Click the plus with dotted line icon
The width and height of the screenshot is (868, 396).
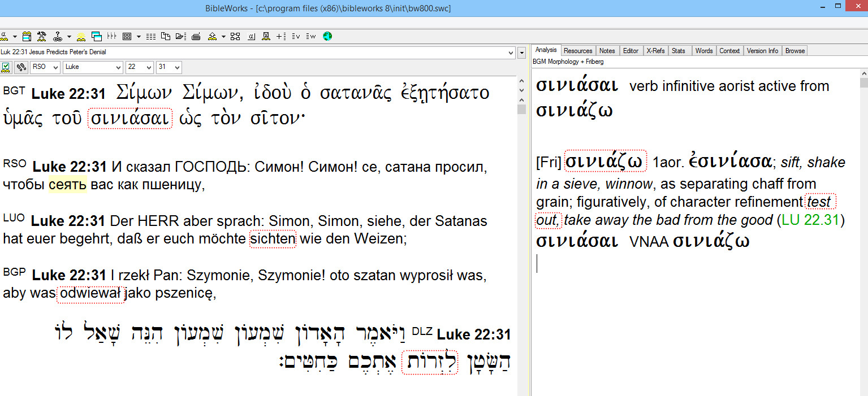coord(281,36)
